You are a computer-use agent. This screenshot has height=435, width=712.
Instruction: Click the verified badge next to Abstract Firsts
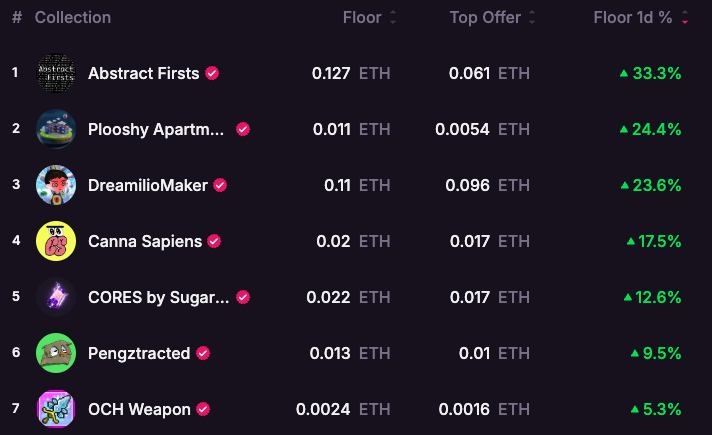tap(212, 73)
